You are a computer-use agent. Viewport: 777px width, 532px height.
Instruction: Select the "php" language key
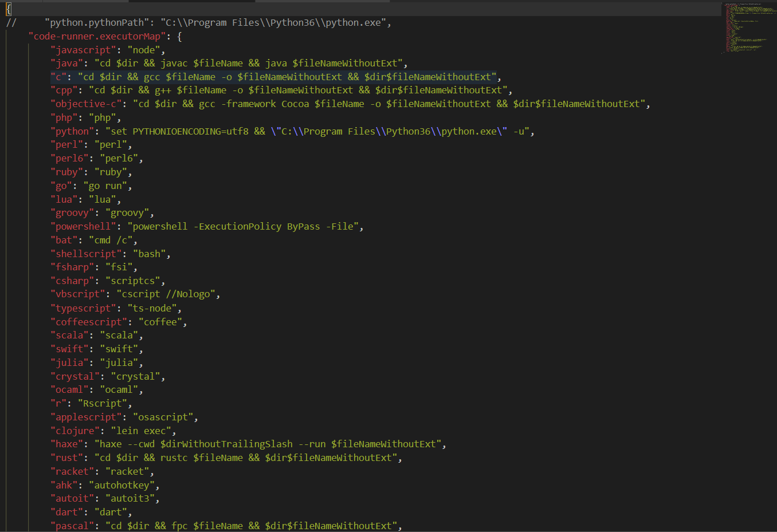coord(63,117)
